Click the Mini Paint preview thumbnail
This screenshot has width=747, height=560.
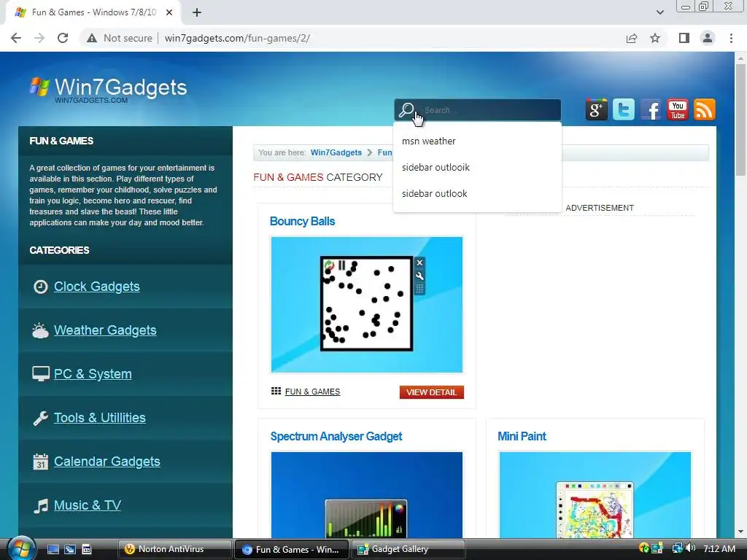595,495
